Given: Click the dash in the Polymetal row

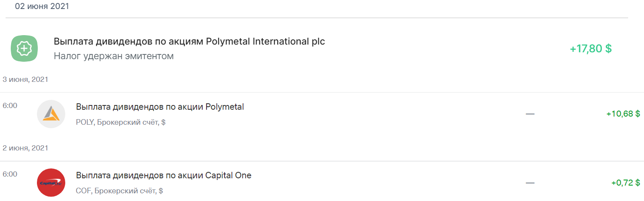Looking at the screenshot, I should [530, 114].
